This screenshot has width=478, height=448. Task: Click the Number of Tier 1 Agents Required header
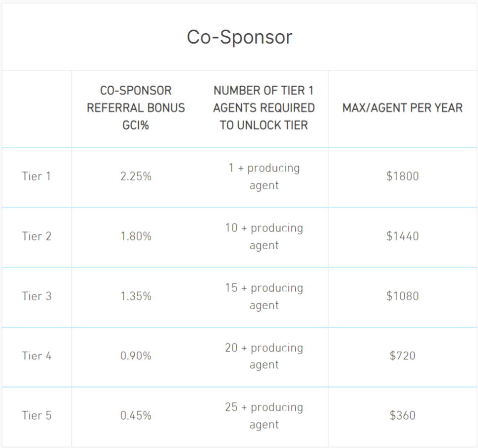(x=264, y=108)
